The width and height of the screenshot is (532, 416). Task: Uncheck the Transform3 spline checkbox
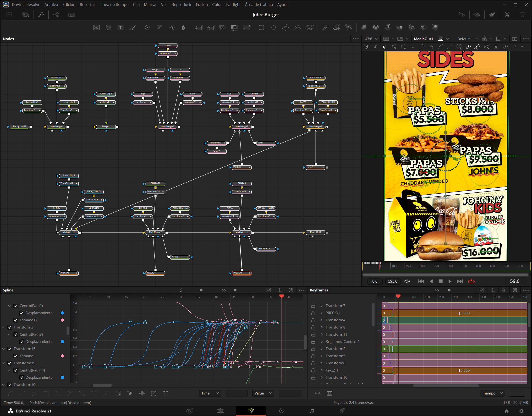[x=10, y=327]
